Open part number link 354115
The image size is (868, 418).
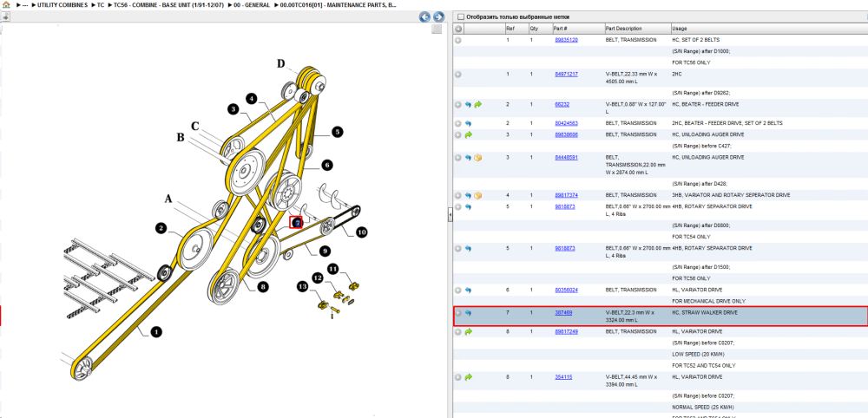coord(563,377)
